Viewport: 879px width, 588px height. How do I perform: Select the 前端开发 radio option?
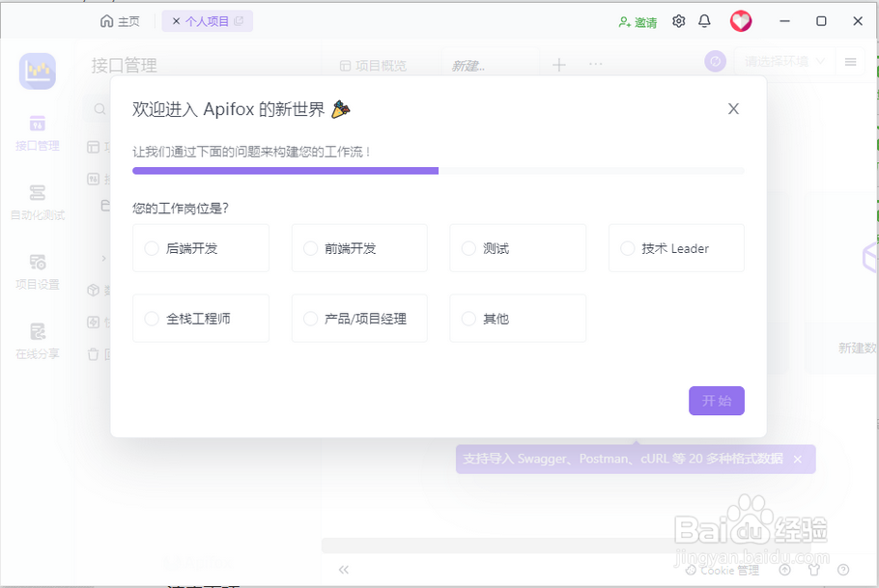pyautogui.click(x=359, y=248)
